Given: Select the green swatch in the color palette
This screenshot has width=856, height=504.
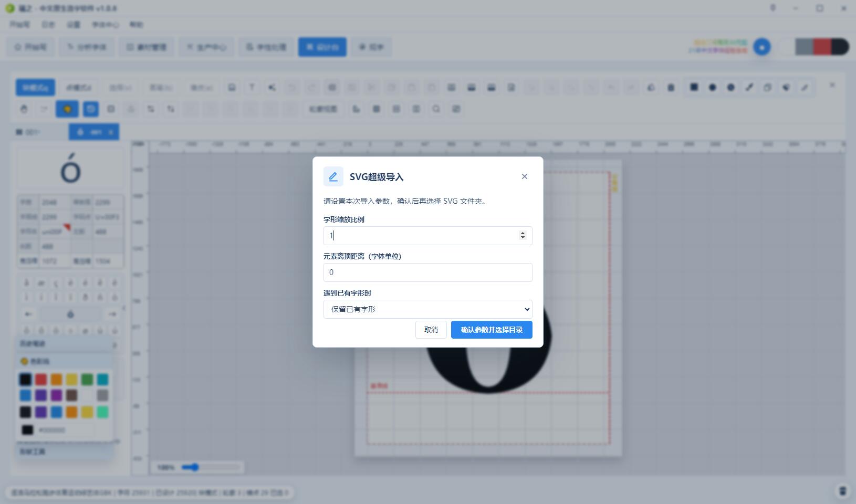Looking at the screenshot, I should [x=87, y=379].
